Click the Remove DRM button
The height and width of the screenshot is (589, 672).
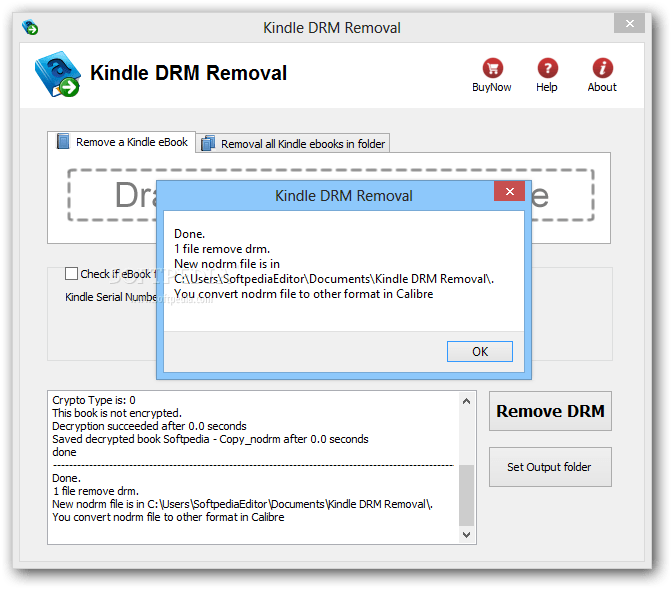(x=550, y=411)
